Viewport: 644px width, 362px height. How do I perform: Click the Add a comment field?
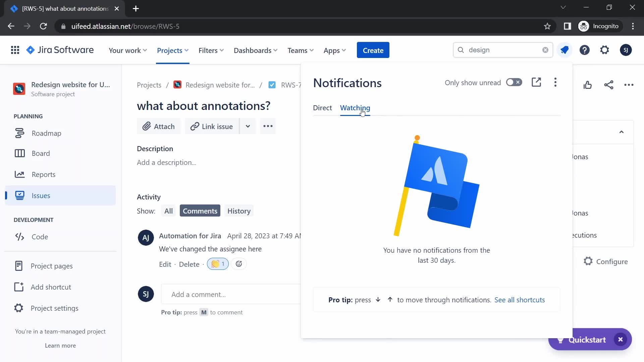[231, 294]
